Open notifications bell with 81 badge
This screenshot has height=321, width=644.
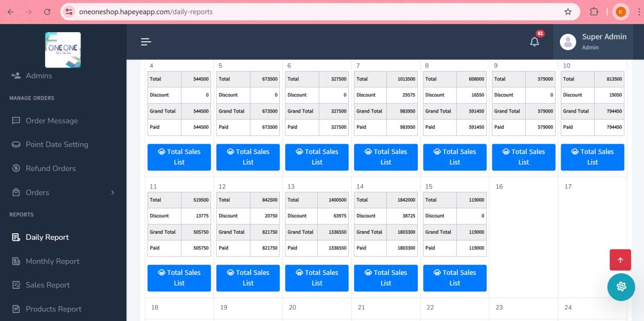[x=535, y=41]
